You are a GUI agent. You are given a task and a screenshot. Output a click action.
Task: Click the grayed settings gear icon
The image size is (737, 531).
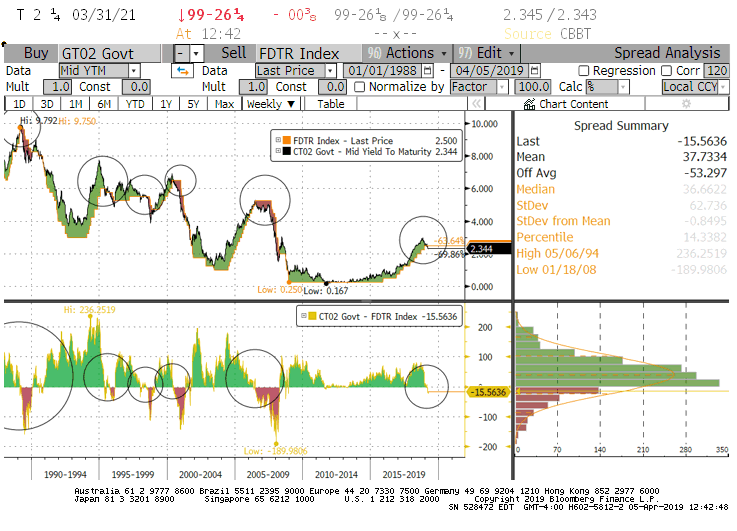click(x=685, y=104)
